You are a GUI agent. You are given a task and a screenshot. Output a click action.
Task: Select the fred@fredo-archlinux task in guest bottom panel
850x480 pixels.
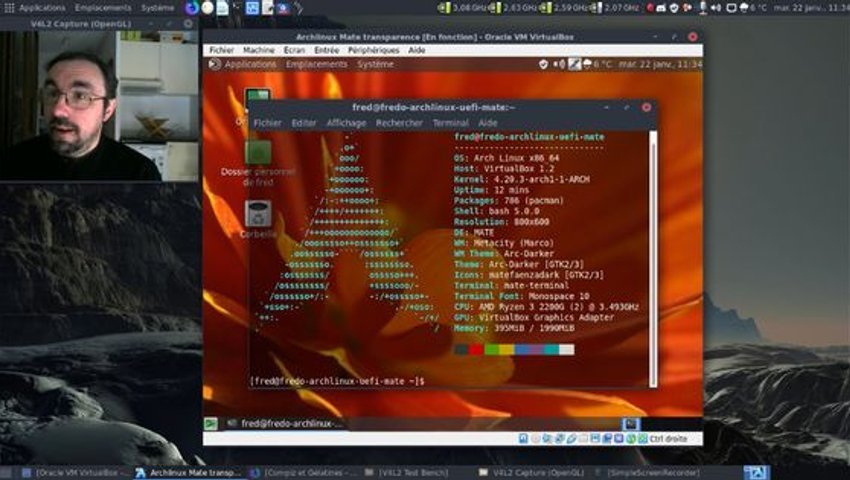click(x=286, y=424)
